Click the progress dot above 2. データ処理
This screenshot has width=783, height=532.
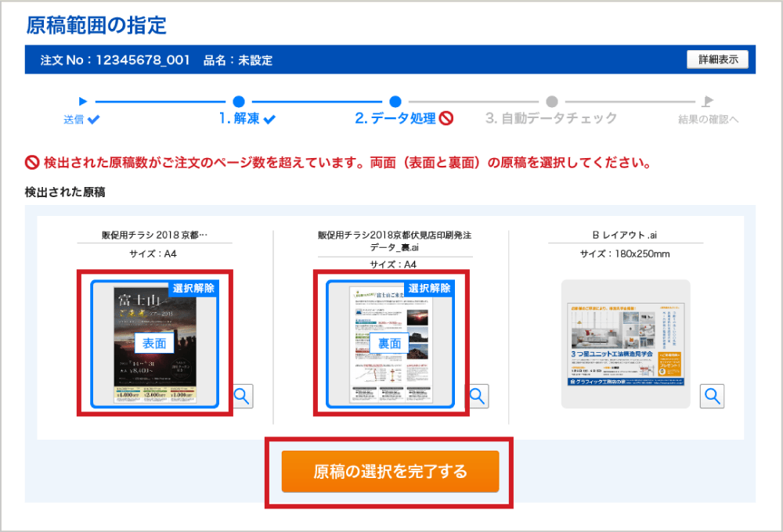point(395,101)
